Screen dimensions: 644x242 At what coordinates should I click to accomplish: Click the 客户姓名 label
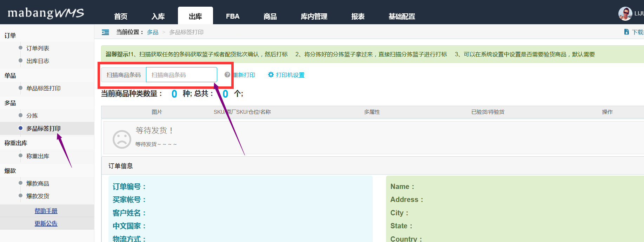[129, 213]
